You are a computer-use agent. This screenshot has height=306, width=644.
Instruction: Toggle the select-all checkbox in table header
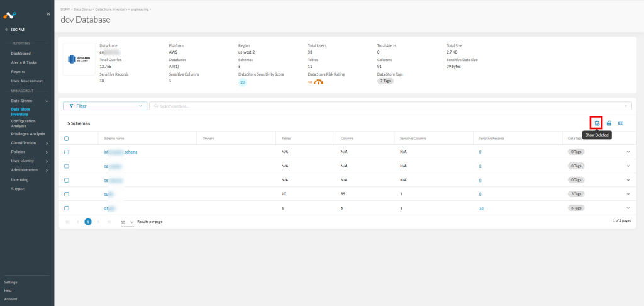(67, 139)
